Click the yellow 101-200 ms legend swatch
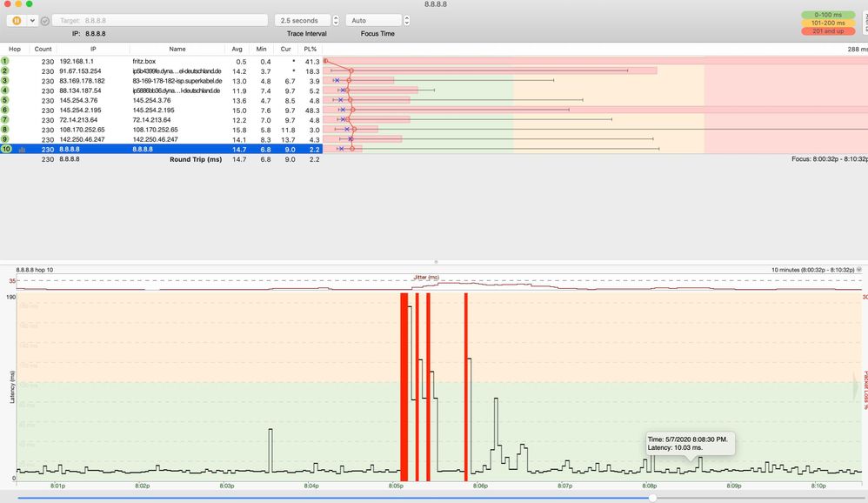The height and width of the screenshot is (503, 868). pyautogui.click(x=828, y=23)
